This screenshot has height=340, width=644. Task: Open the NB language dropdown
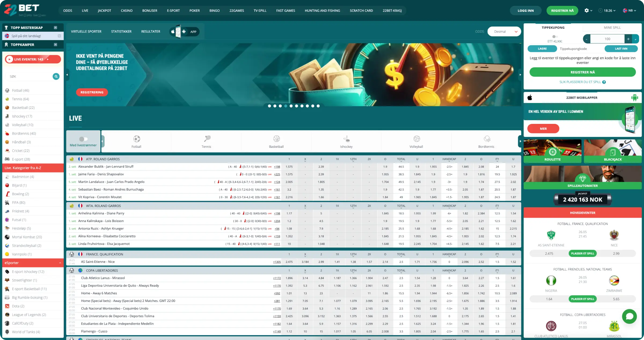[x=630, y=10]
